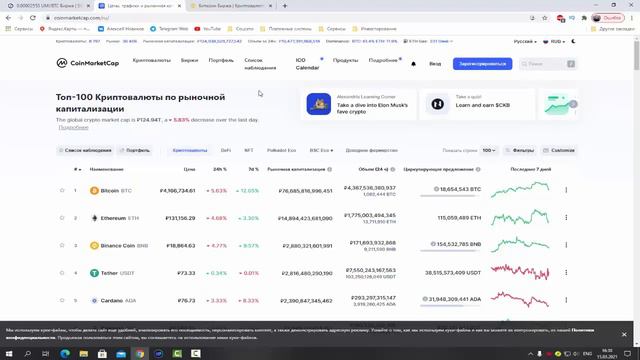Open the Ethereum row three-dot menu
The width and height of the screenshot is (640, 360).
(566, 218)
